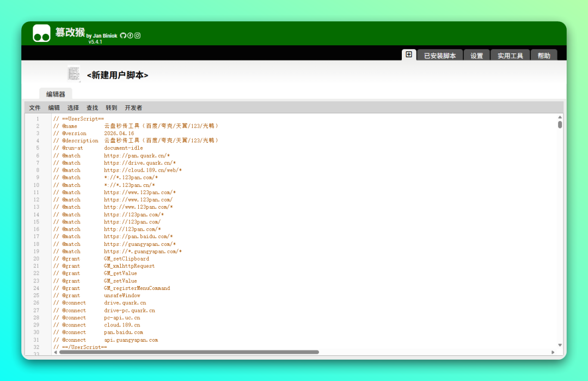The image size is (588, 381).
Task: Open the GitHub icon in the header
Action: click(124, 35)
